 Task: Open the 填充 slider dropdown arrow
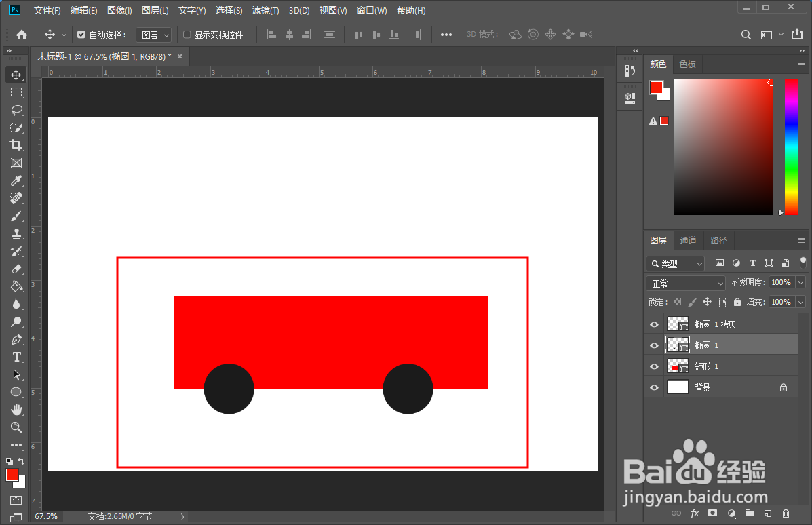[800, 302]
